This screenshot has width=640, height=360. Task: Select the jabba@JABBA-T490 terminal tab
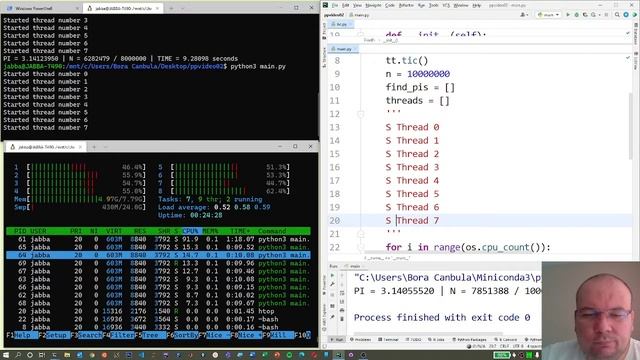pyautogui.click(x=122, y=8)
